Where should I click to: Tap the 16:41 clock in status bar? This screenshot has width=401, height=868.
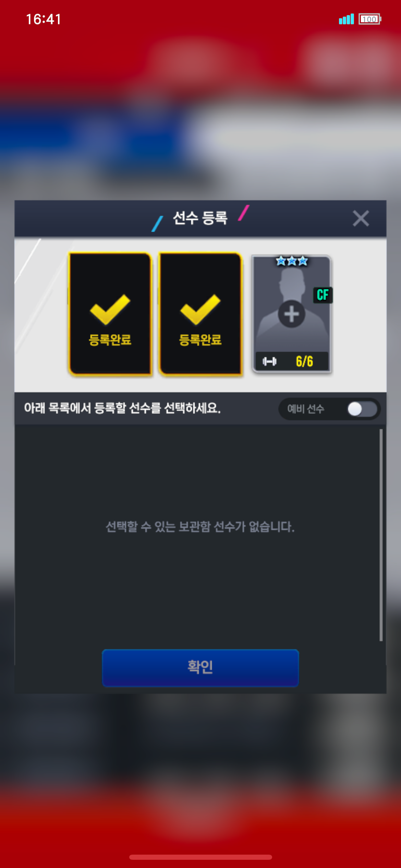(x=44, y=19)
